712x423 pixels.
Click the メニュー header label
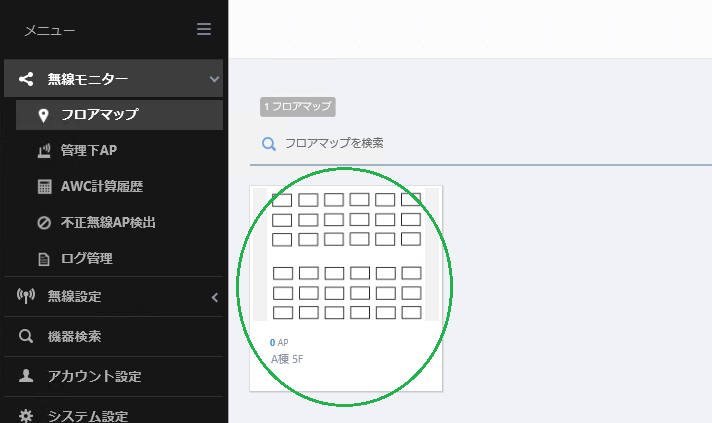click(x=49, y=30)
